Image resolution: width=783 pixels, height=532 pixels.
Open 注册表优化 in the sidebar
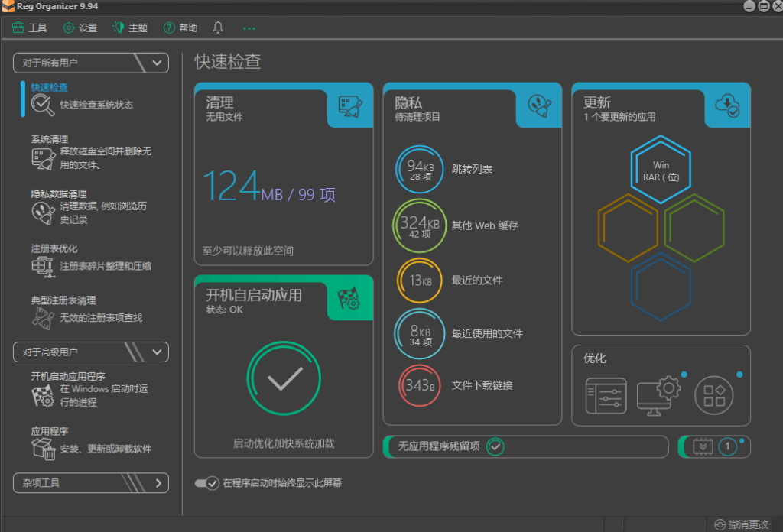[x=54, y=248]
